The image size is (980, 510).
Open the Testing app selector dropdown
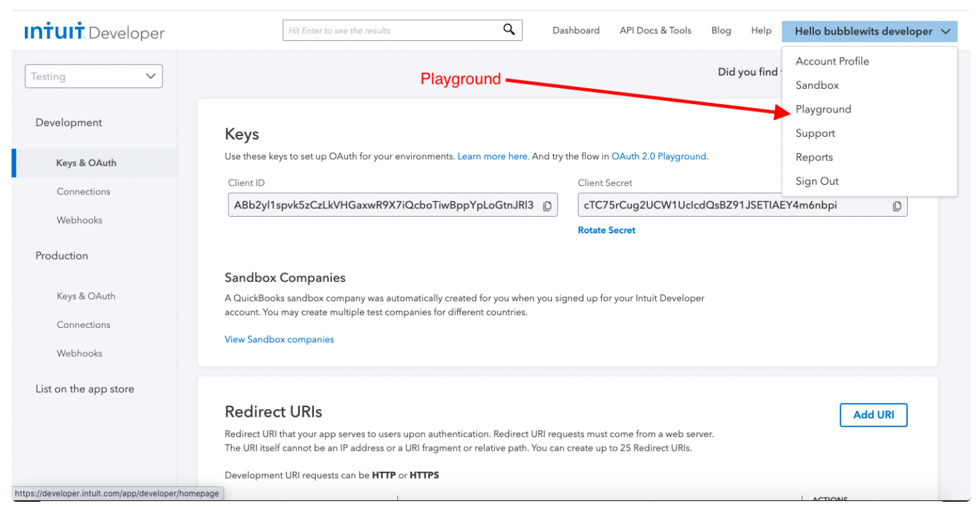(93, 76)
